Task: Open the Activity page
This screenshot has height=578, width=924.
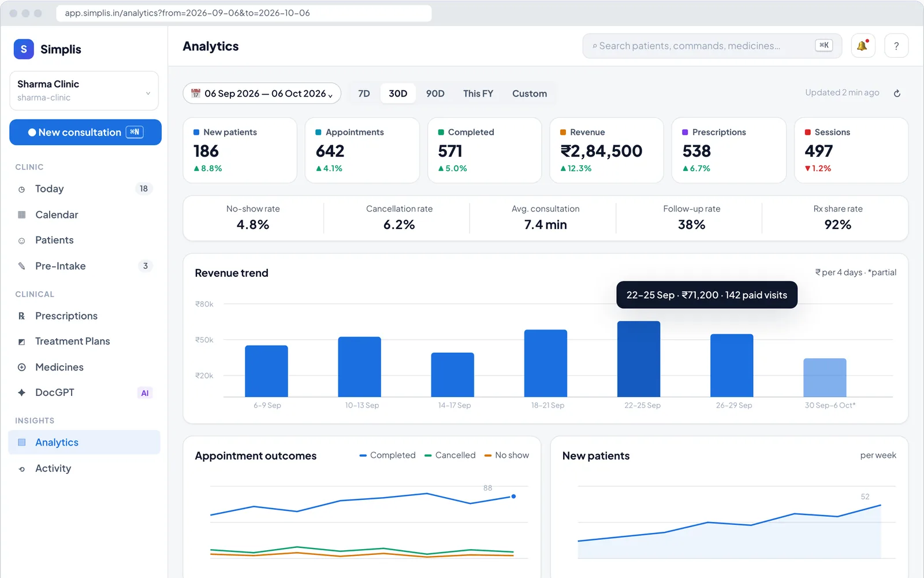Action: pos(84,469)
